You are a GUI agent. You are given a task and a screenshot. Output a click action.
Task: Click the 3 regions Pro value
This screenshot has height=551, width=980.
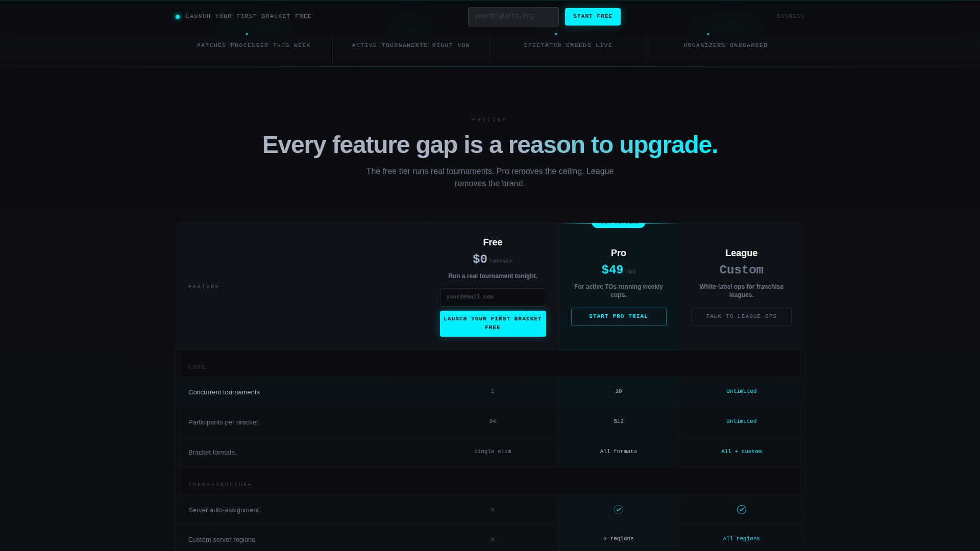(x=618, y=539)
